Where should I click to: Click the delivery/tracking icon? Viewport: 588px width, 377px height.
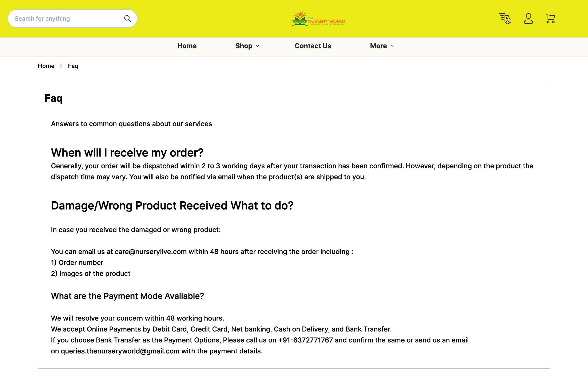pyautogui.click(x=505, y=18)
